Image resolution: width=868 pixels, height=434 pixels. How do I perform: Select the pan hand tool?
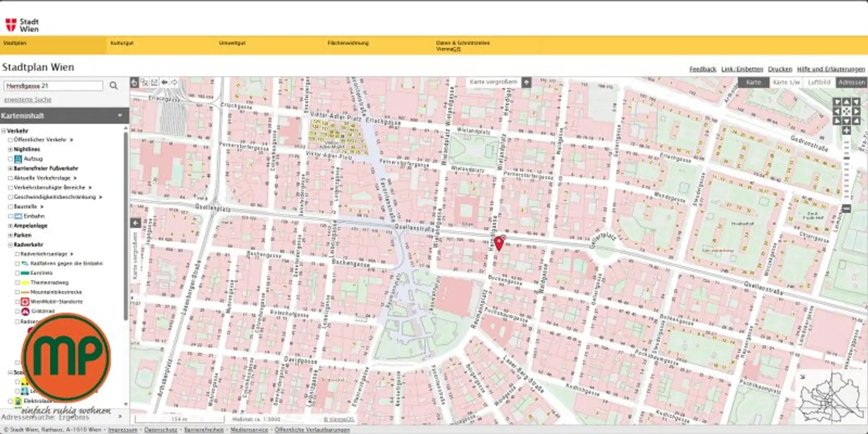click(x=134, y=82)
